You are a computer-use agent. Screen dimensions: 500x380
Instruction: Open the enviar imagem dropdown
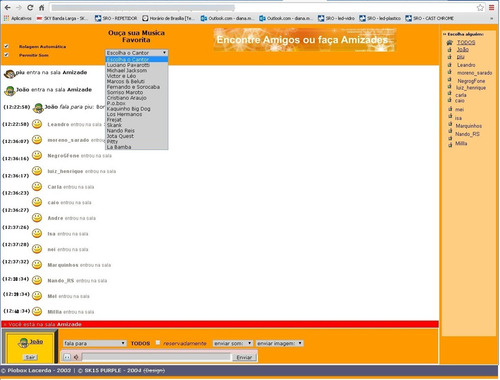[279, 343]
